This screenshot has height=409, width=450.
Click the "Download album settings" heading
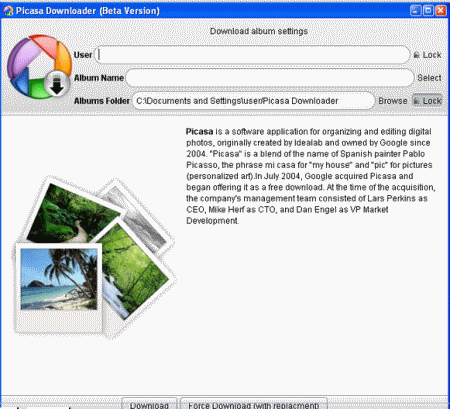click(259, 31)
